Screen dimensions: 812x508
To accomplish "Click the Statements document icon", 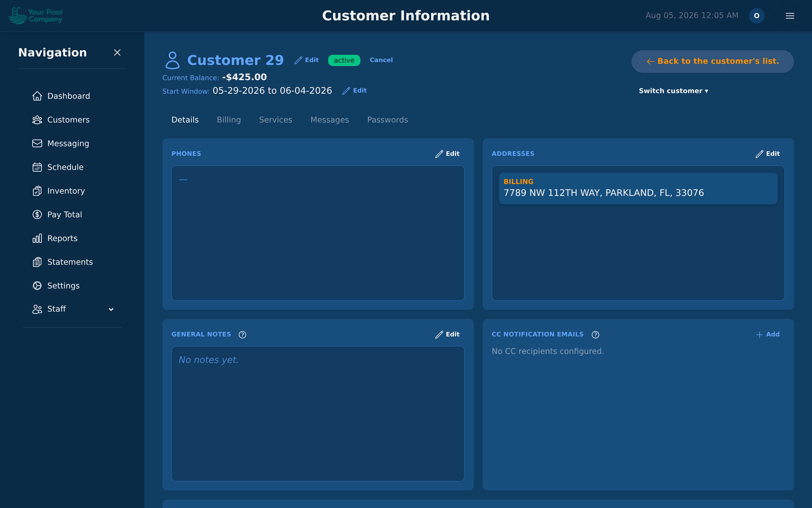I will pyautogui.click(x=37, y=262).
